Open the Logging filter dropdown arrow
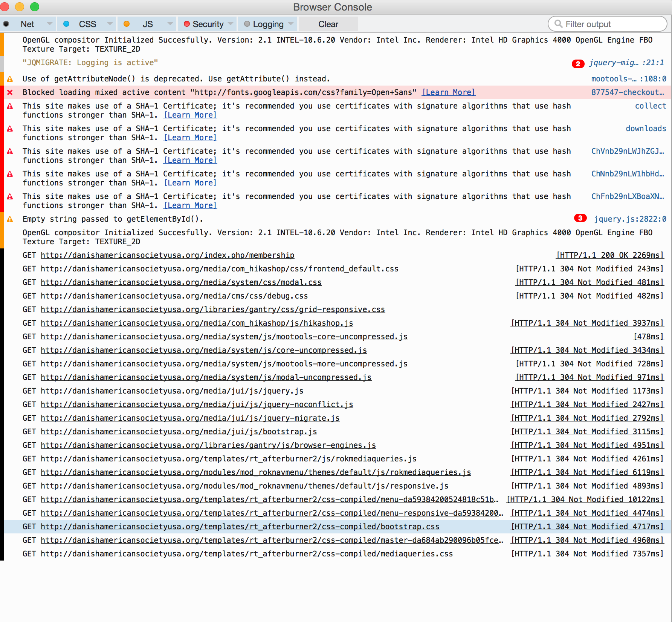This screenshot has height=622, width=672. click(x=291, y=24)
